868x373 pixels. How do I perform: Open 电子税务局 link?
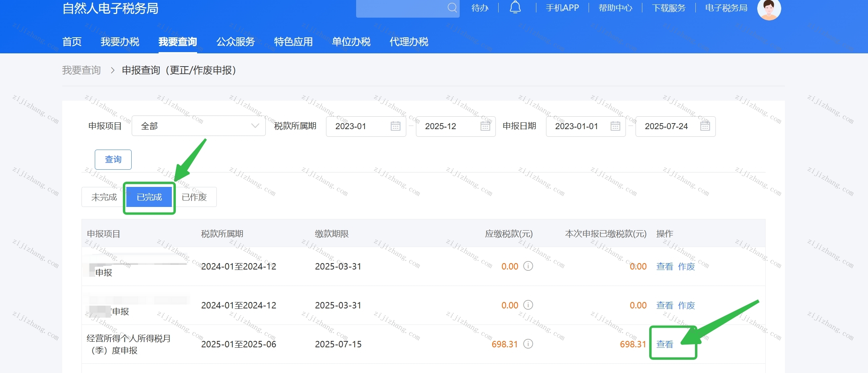click(726, 8)
